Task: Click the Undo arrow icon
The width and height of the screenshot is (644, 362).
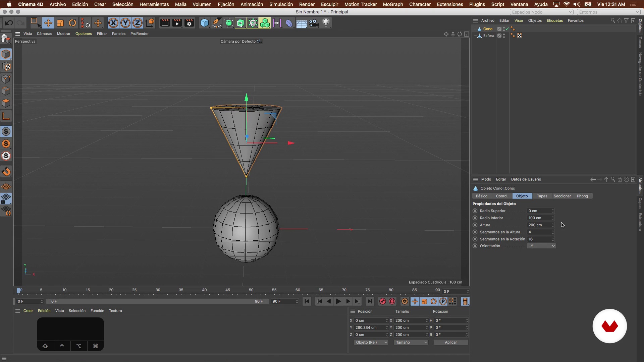Action: [x=9, y=23]
